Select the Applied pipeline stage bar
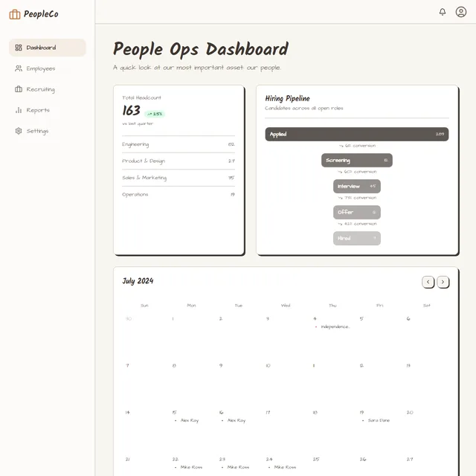476x476 pixels. coord(357,134)
